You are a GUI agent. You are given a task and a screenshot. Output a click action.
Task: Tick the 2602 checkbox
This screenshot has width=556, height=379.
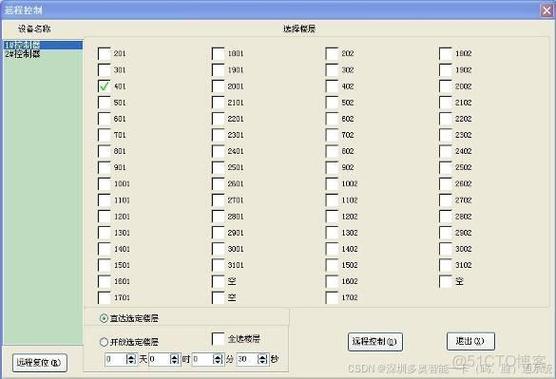446,184
